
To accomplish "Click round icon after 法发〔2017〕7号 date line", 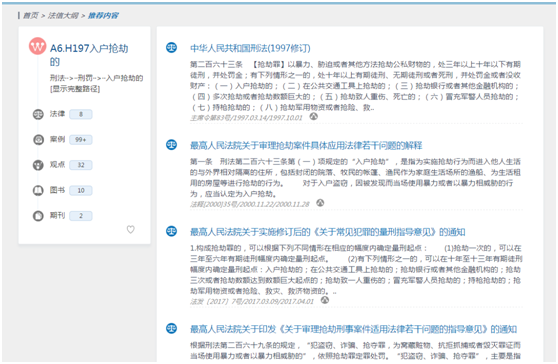I will coord(325,300).
